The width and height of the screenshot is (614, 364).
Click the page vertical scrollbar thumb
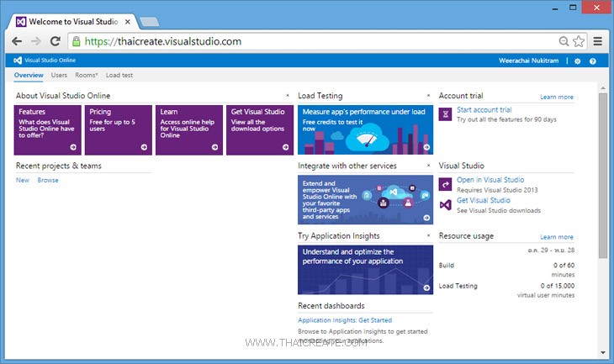pos(602,176)
